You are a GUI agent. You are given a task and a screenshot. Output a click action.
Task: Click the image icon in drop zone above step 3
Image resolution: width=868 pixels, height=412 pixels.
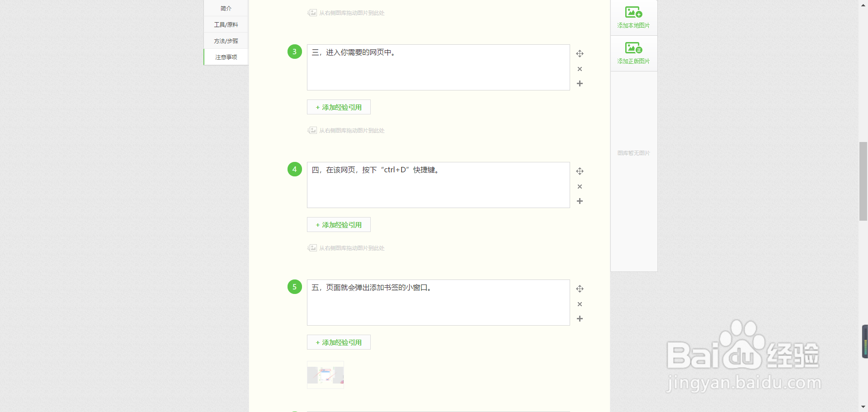[x=312, y=13]
